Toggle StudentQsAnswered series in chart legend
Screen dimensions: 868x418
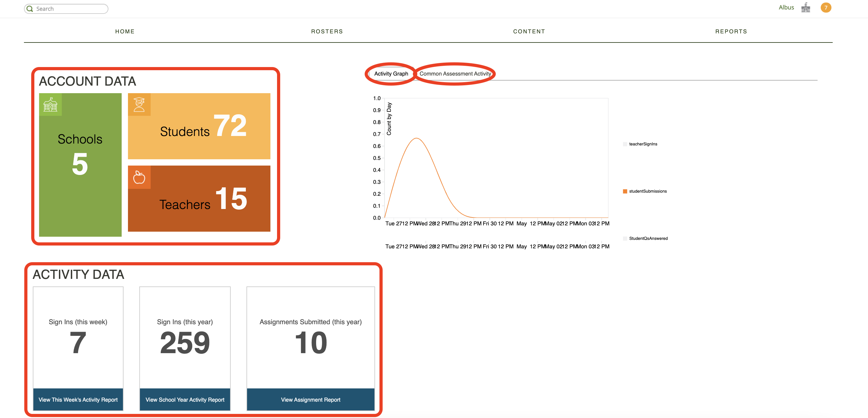[x=648, y=238]
